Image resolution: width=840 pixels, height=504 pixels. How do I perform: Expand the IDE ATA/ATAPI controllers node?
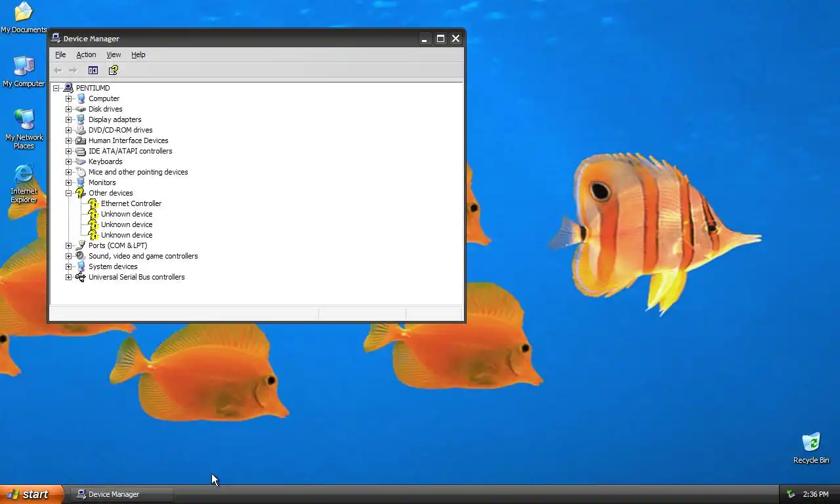(x=68, y=151)
